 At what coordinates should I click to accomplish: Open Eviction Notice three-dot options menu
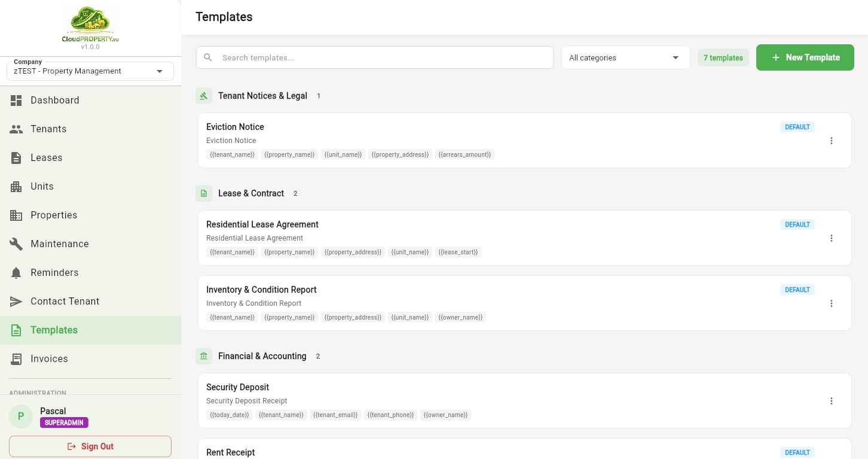click(x=831, y=141)
